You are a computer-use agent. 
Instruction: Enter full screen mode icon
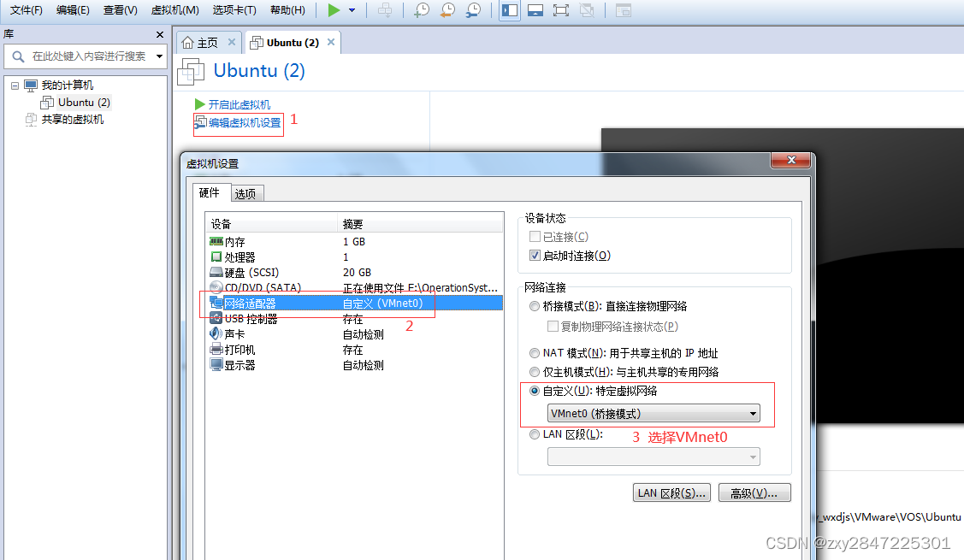(x=561, y=10)
